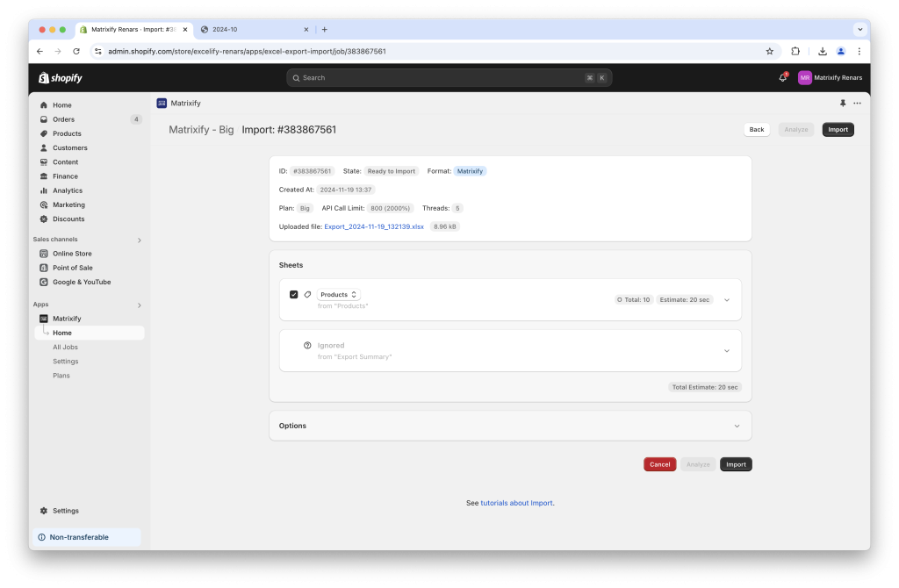Click the tag icon beside Products sheet
This screenshot has height=588, width=899.
pyautogui.click(x=309, y=294)
